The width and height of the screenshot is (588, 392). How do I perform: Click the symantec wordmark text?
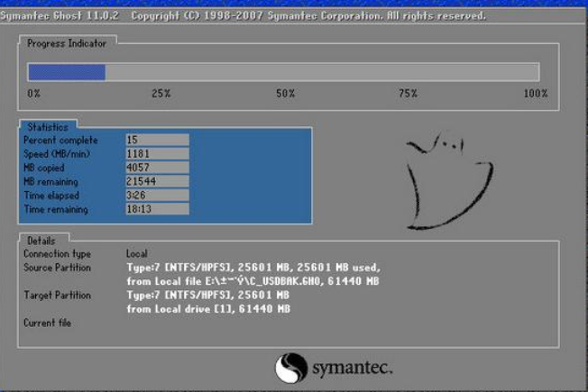pyautogui.click(x=351, y=369)
